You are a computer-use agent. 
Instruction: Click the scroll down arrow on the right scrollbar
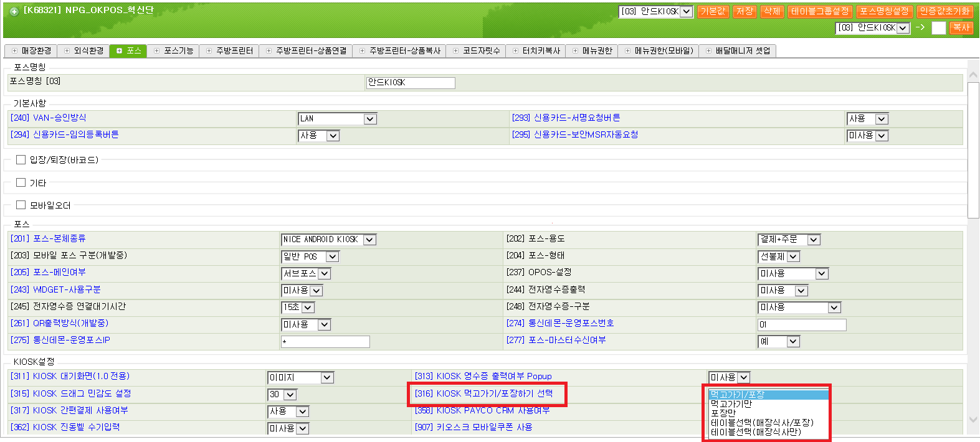click(973, 420)
